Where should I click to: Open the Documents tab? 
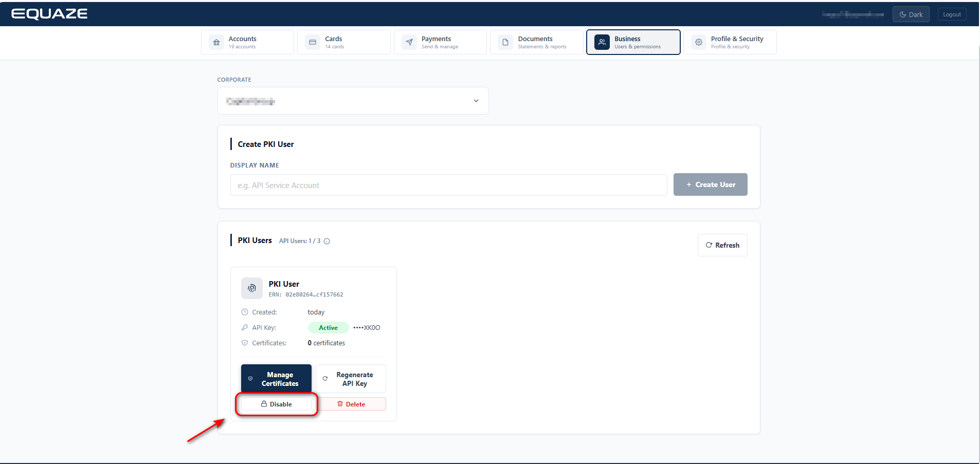[x=537, y=42]
